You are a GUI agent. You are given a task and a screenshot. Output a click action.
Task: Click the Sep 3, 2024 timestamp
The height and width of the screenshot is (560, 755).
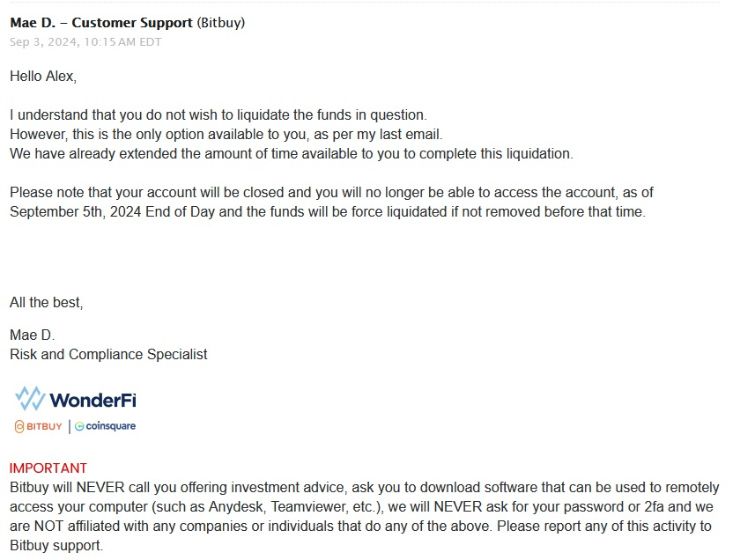[x=85, y=42]
